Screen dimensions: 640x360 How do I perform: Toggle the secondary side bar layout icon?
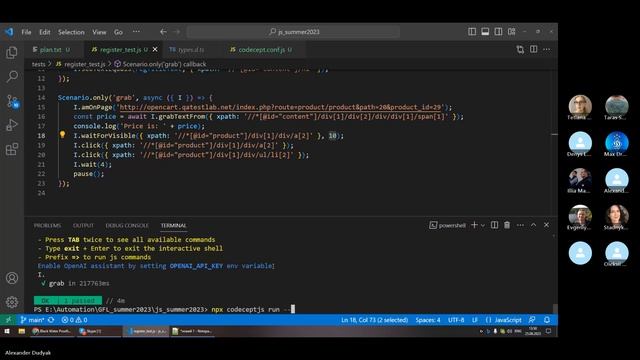point(498,31)
